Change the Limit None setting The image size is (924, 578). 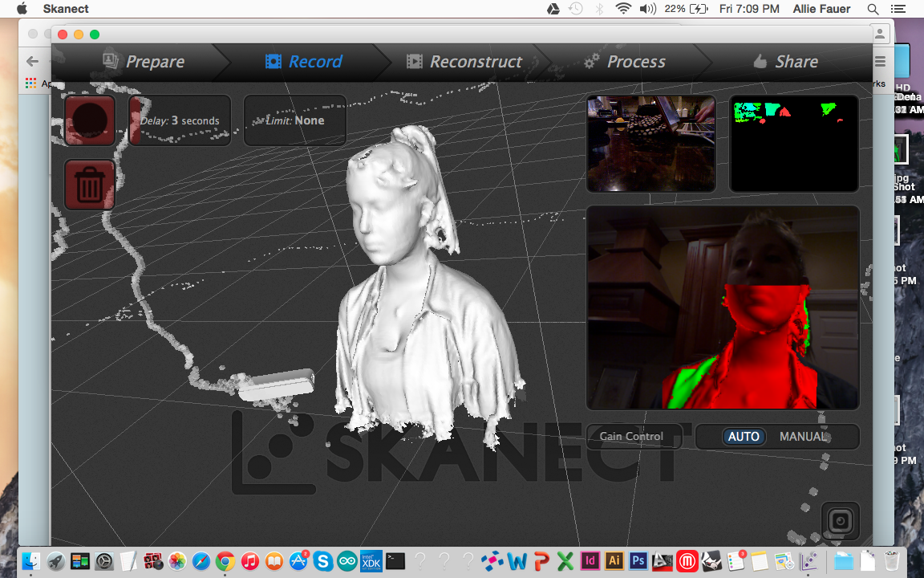[294, 120]
